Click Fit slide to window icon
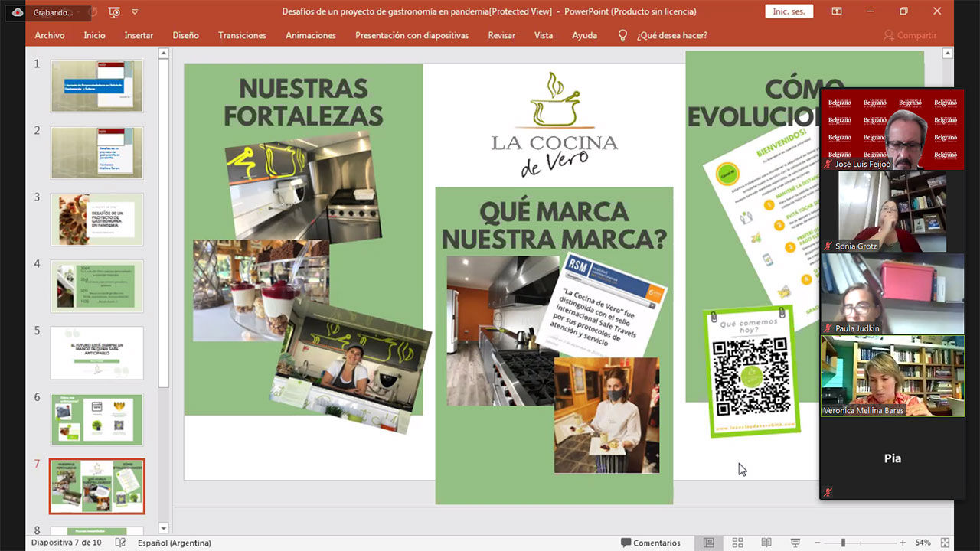Viewport: 980px width, 551px height. pyautogui.click(x=946, y=543)
